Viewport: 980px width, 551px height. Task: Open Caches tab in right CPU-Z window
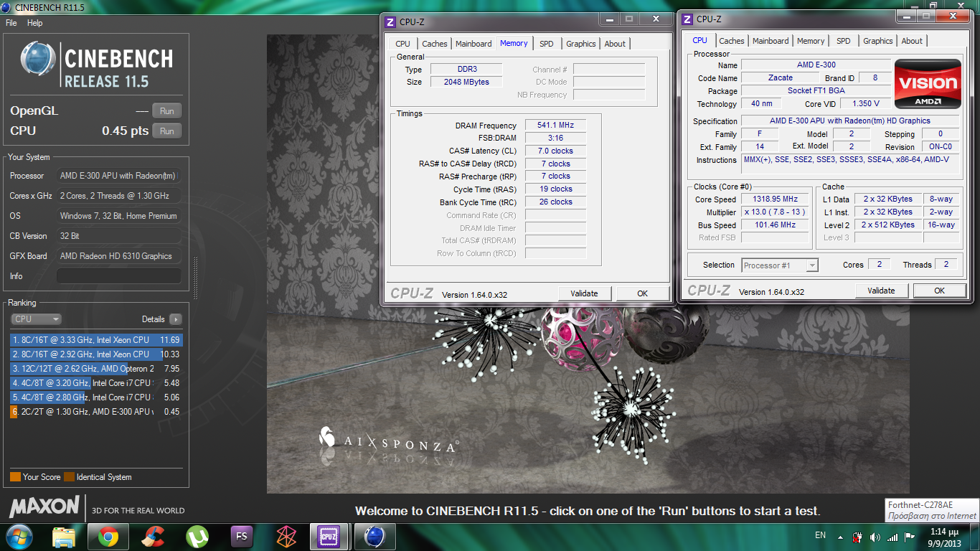[731, 41]
